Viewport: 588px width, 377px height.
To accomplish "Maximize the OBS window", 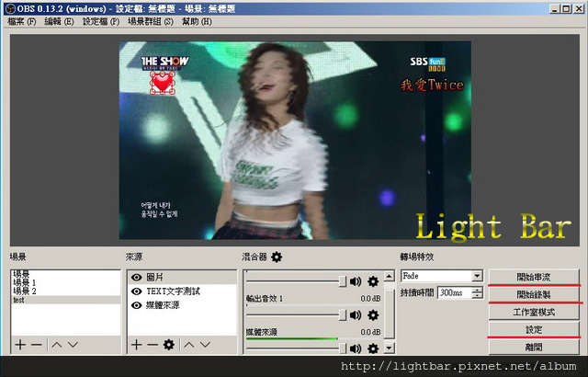I will (566, 8).
